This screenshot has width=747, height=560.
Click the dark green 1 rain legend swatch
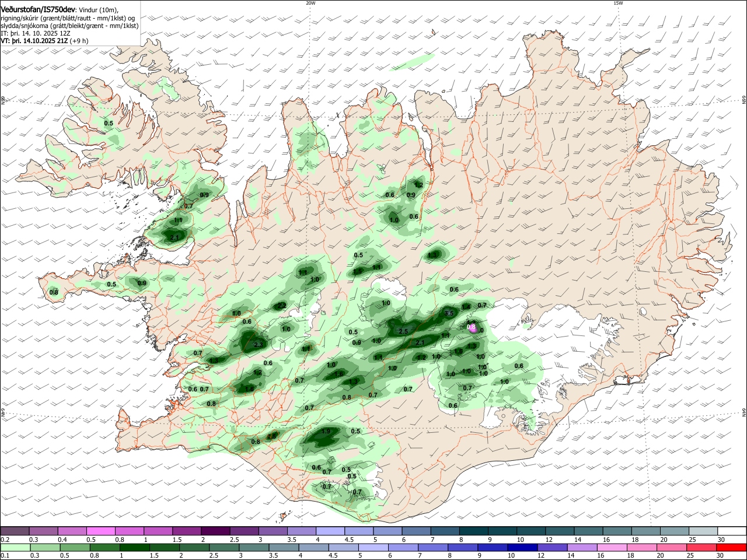point(135,548)
